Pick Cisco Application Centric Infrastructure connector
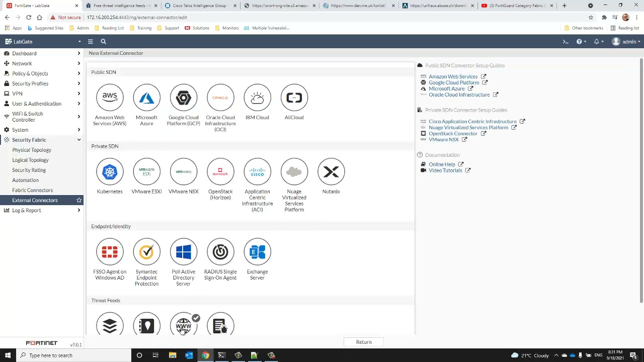644x362 pixels. [x=257, y=171]
